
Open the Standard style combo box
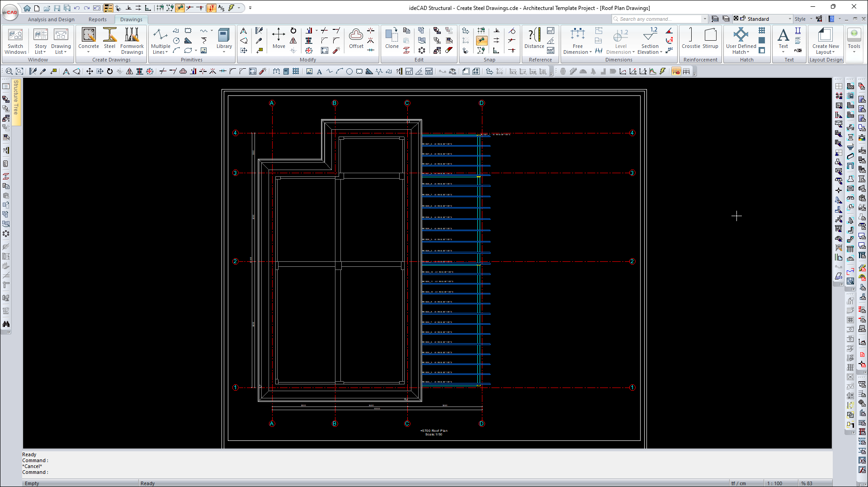[769, 19]
